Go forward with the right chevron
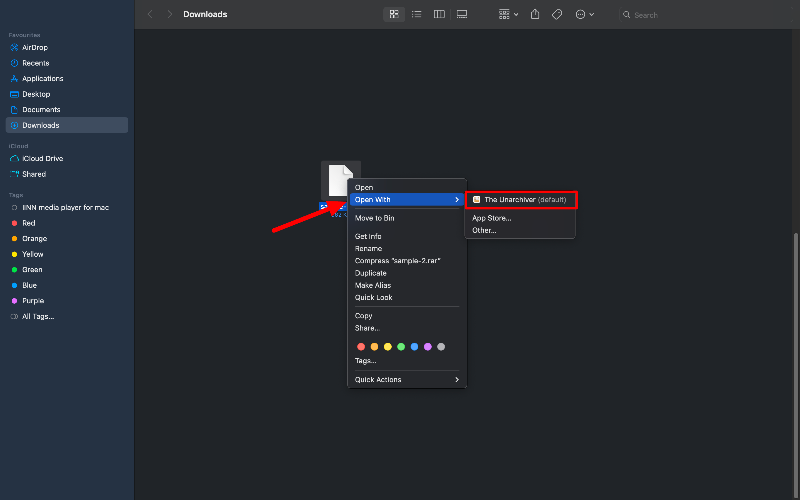 [169, 14]
